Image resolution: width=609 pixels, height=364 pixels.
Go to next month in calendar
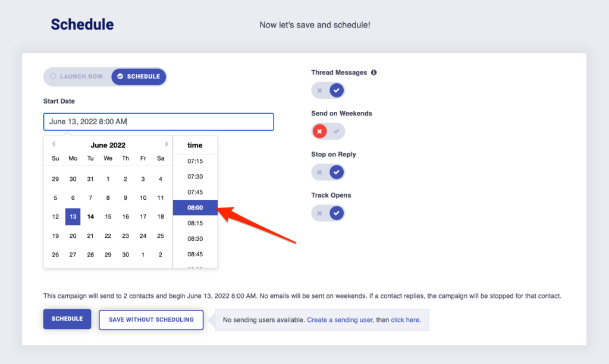(167, 144)
